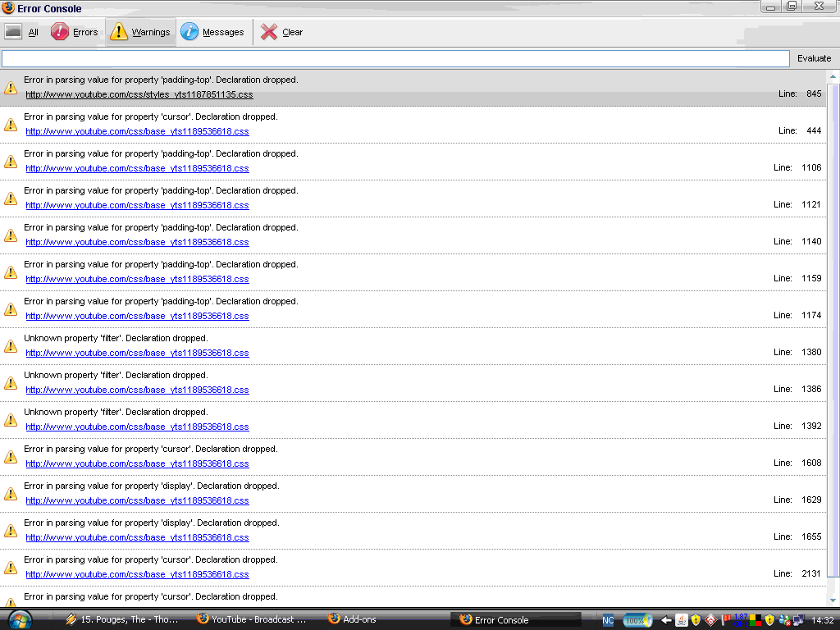Select Unknown property 'filter' message above Line 1386
Image resolution: width=840 pixels, height=630 pixels.
click(116, 375)
